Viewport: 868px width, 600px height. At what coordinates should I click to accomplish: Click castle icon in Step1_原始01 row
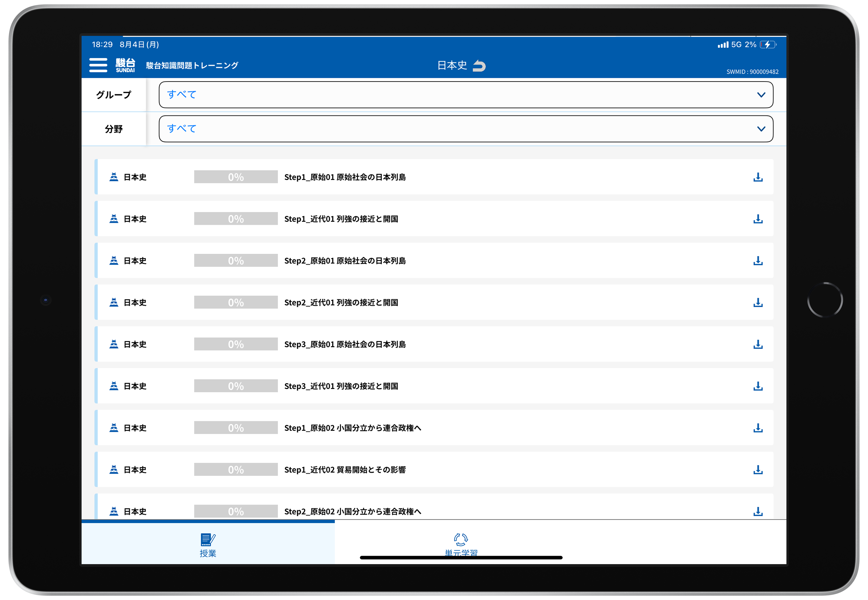pyautogui.click(x=114, y=177)
